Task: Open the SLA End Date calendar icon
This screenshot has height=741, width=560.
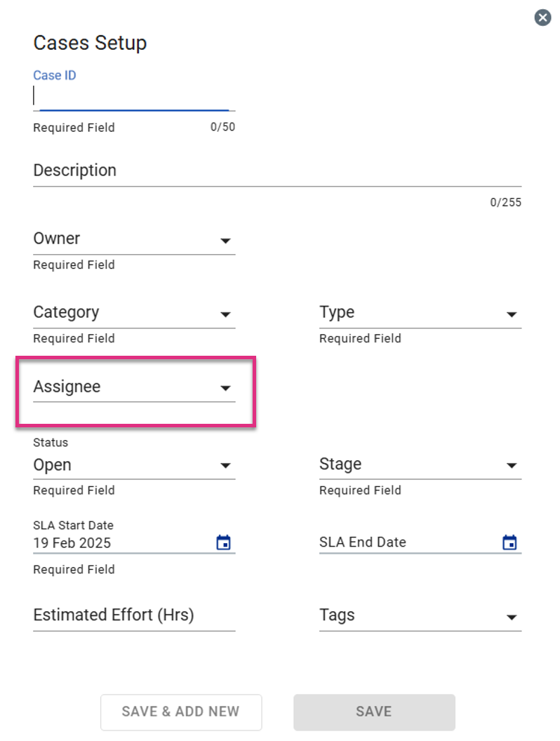Action: (x=509, y=542)
